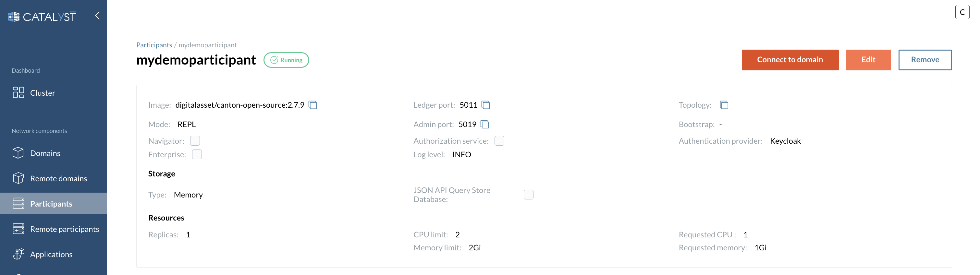Click the Remote domains cube icon
Screen dimensions: 980x275
point(18,178)
